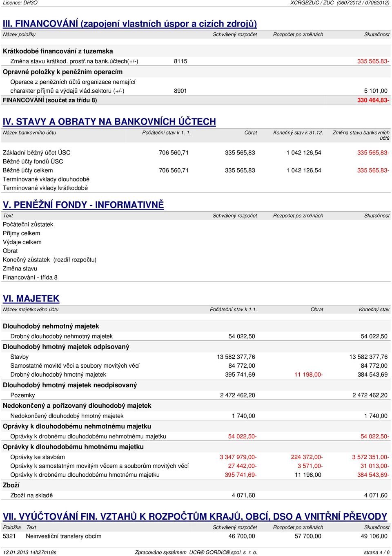Viewport: 392px width, 556px height.
Task: Click Zboží na skladě opening balance 4 071,60
Action: pos(243,495)
